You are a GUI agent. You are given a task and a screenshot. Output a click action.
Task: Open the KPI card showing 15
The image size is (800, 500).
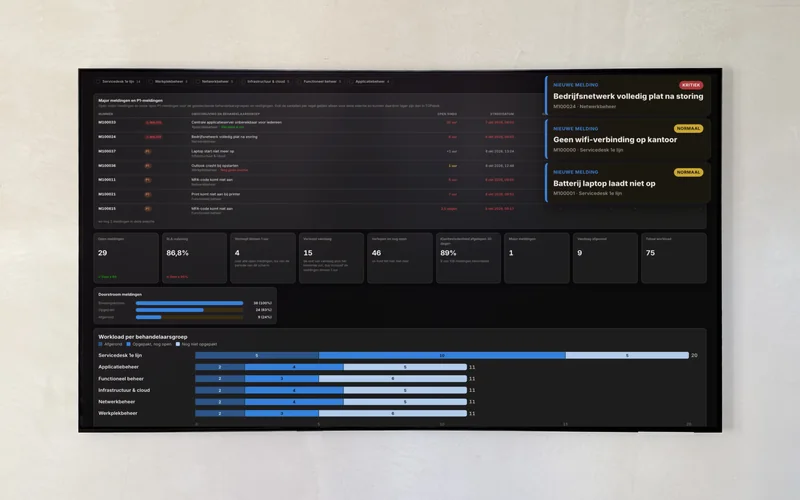331,258
